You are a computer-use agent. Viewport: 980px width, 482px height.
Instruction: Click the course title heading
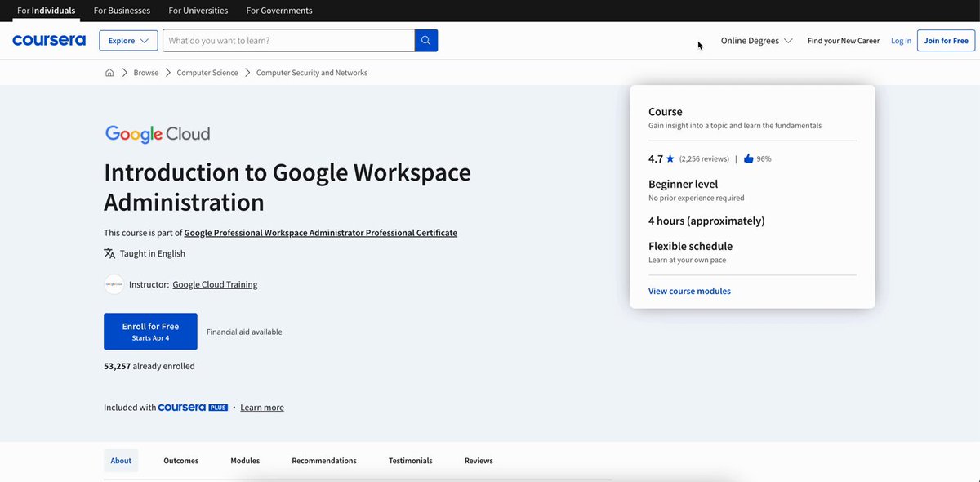click(287, 187)
